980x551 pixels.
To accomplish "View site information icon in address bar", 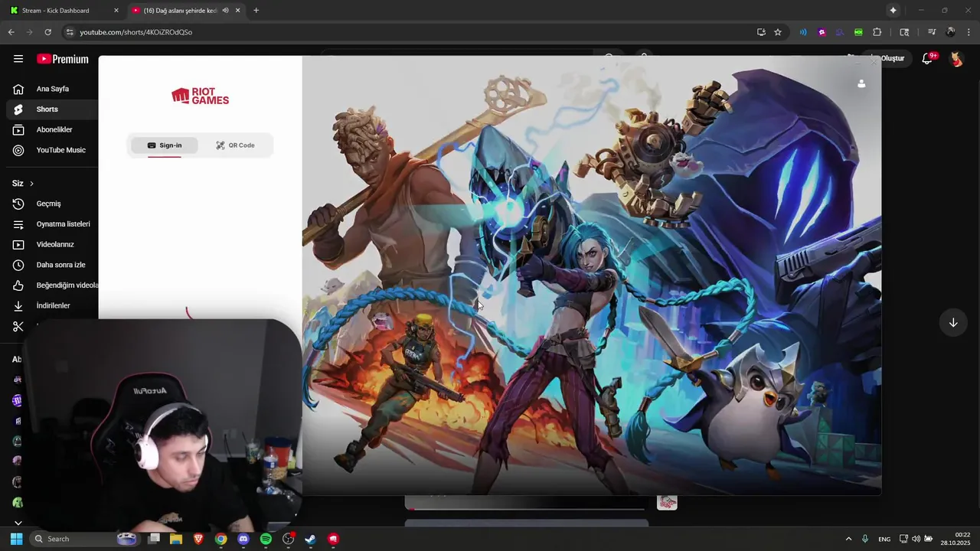I will pyautogui.click(x=70, y=32).
